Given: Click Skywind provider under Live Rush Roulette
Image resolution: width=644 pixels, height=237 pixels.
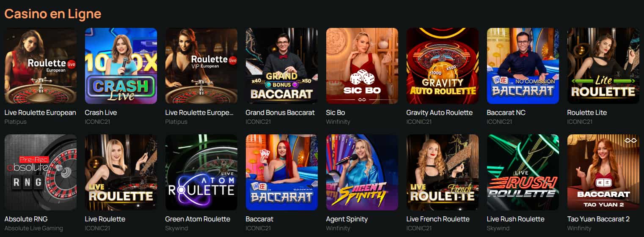Looking at the screenshot, I should click(x=498, y=228).
